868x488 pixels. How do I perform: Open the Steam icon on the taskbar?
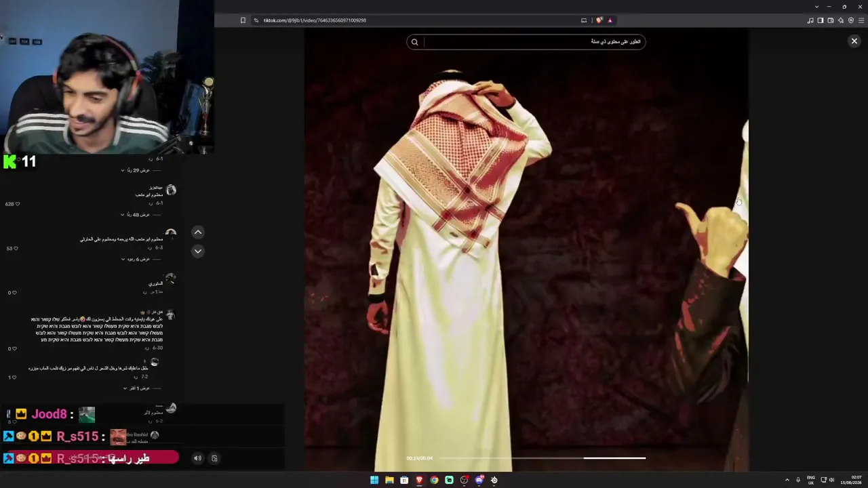coord(494,480)
